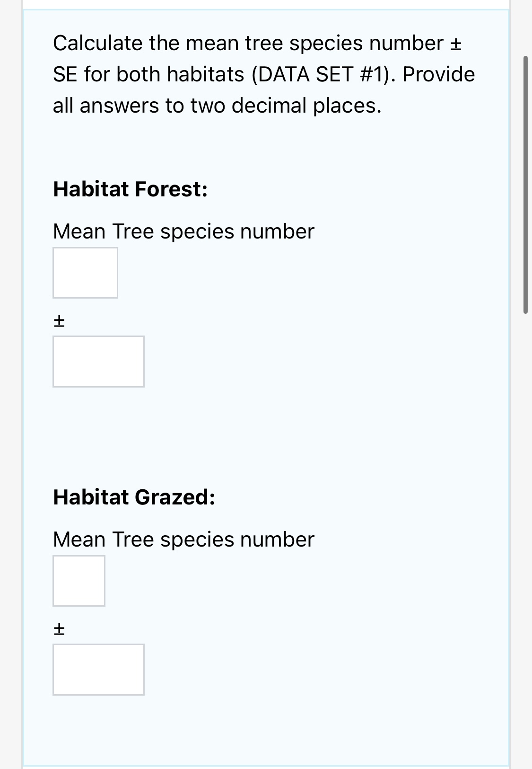Click the Grazed standard error input box
Image resolution: width=532 pixels, height=769 pixels.
click(98, 670)
